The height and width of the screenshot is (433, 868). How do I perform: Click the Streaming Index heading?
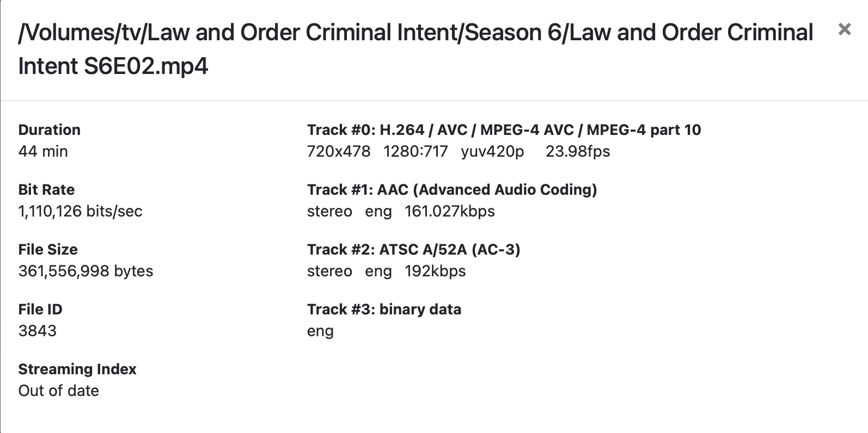[77, 369]
